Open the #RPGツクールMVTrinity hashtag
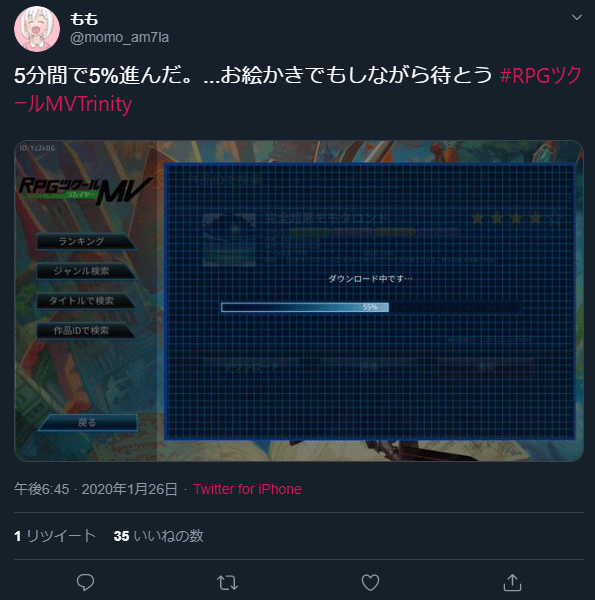595x600 pixels. pos(298,89)
